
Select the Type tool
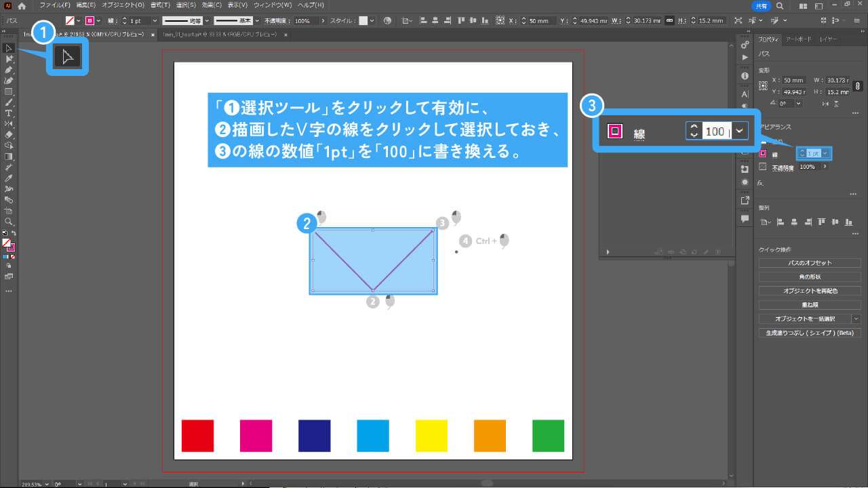point(9,113)
